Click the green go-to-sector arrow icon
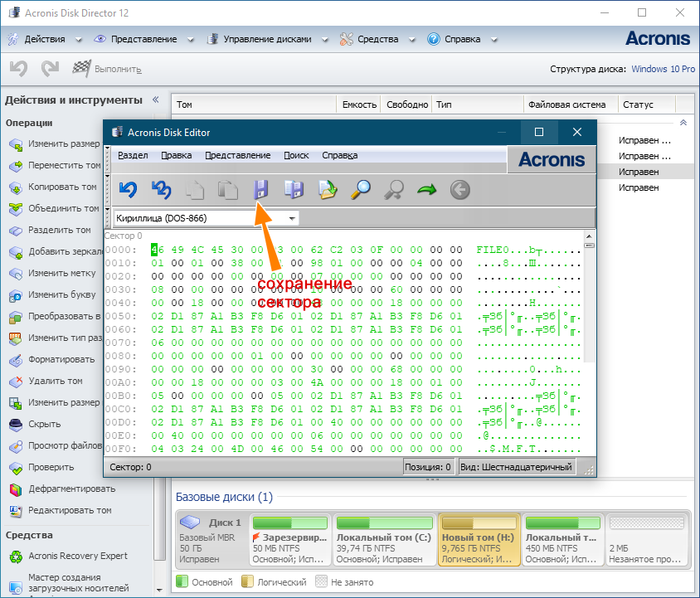Viewport: 700px width, 598px height. coord(426,190)
